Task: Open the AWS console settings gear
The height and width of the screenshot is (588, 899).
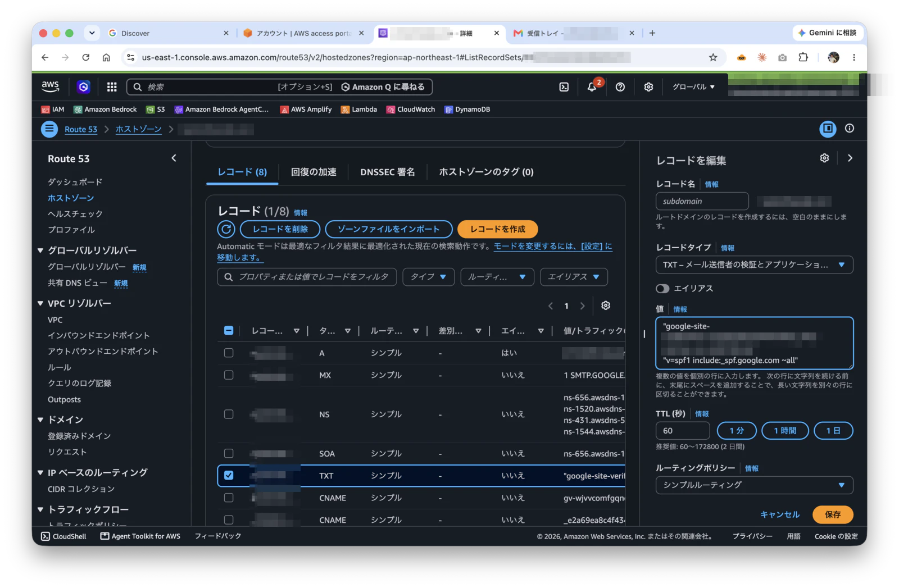Action: point(648,87)
